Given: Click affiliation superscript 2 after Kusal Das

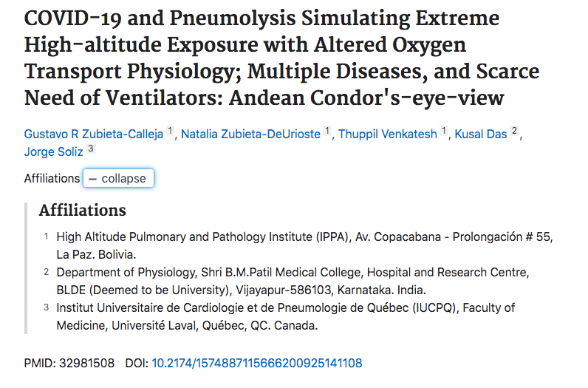Looking at the screenshot, I should point(515,132).
